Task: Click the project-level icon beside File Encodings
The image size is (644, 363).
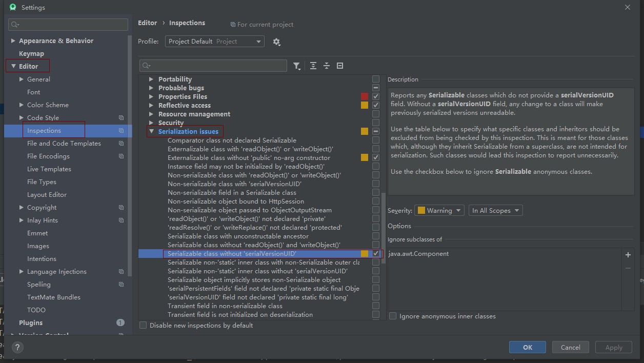Action: 121,156
